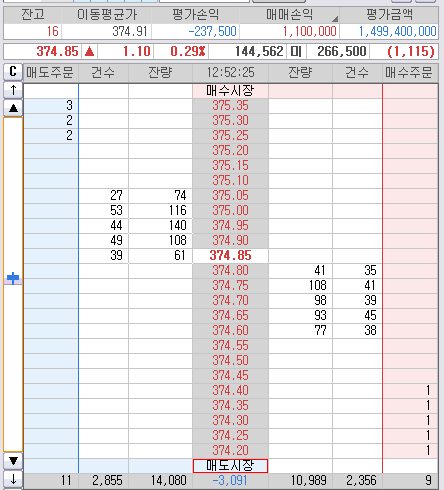Select price 374.35 row
The image size is (444, 490).
pos(230,405)
